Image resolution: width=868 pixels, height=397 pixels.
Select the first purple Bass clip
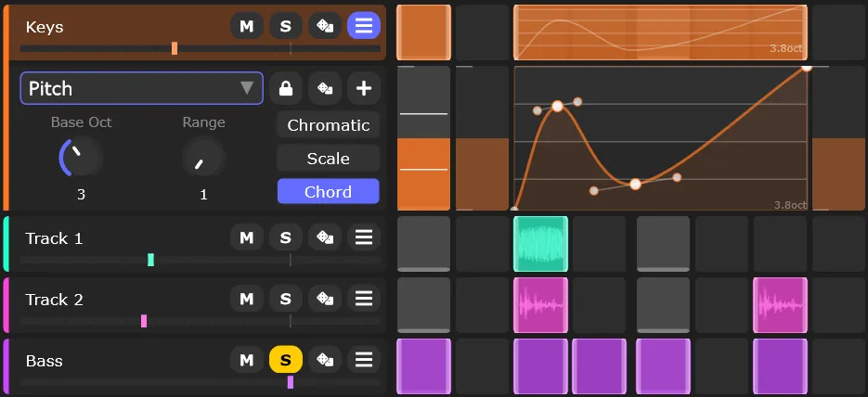(x=424, y=366)
